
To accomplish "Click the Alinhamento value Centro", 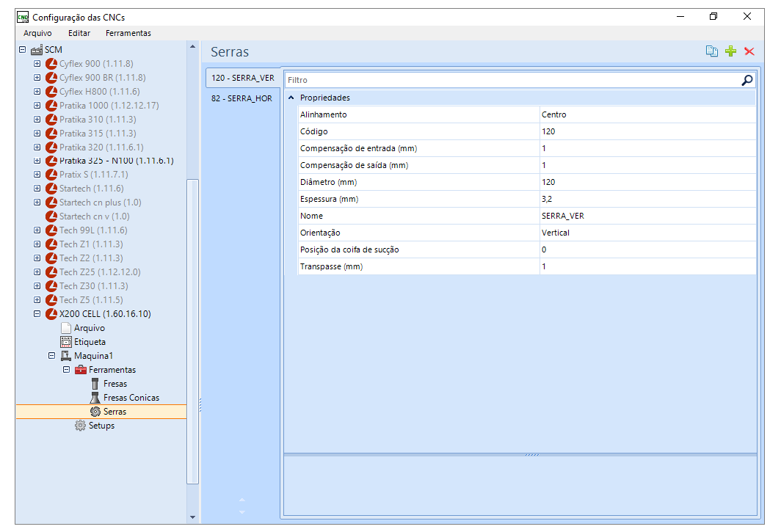I will click(647, 115).
